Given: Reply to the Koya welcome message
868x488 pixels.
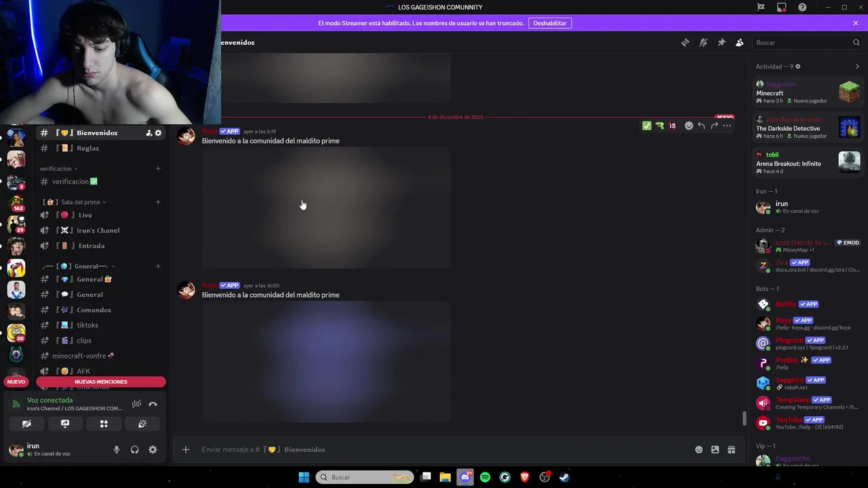Looking at the screenshot, I should pos(701,125).
